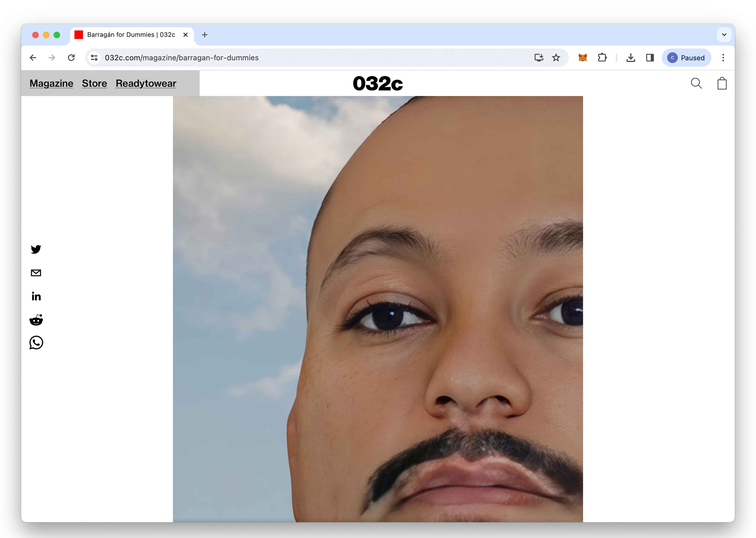Open the Extensions puzzle menu
756x538 pixels.
602,58
